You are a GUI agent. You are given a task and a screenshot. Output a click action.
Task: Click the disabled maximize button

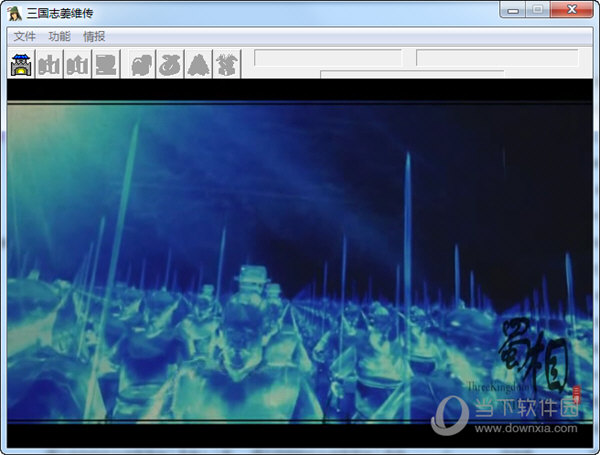coord(538,10)
